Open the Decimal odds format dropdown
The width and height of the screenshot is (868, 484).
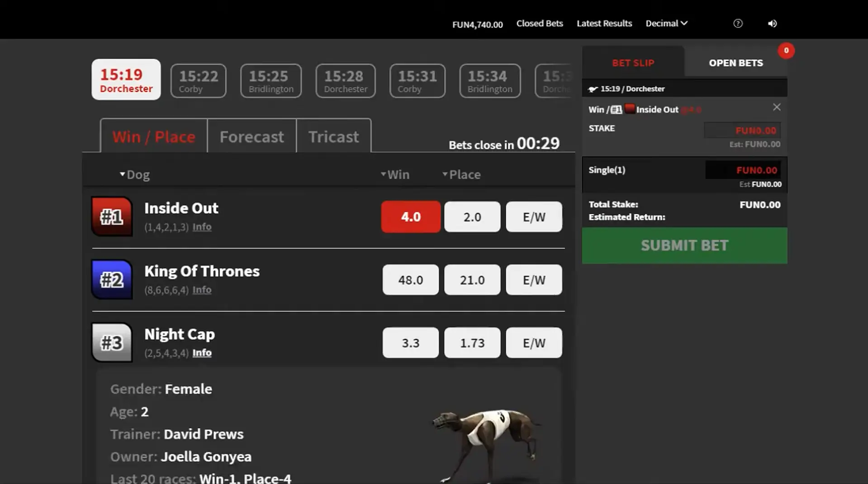point(666,23)
